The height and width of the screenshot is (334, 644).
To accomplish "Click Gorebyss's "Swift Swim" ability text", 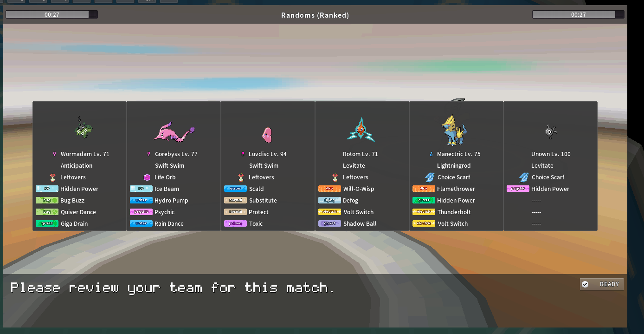I will click(169, 165).
